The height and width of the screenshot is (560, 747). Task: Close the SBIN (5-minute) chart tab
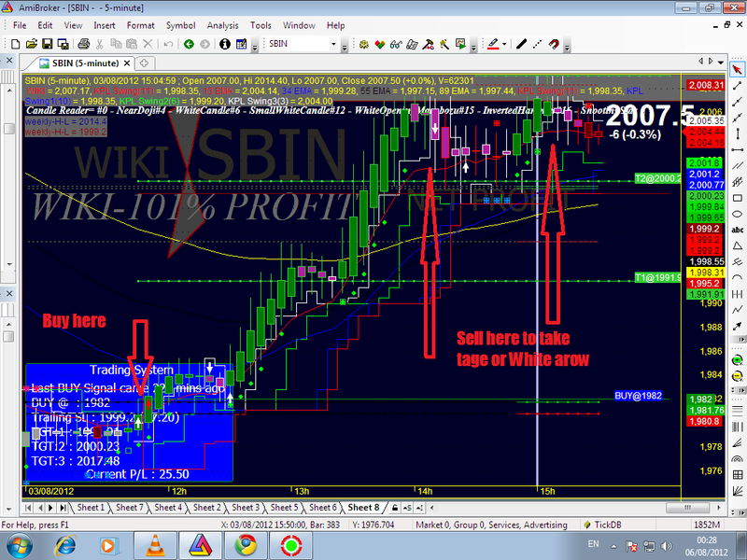pos(127,63)
